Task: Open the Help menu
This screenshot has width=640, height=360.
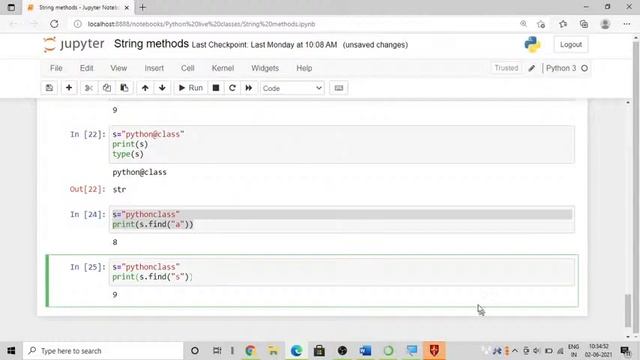Action: (x=304, y=68)
